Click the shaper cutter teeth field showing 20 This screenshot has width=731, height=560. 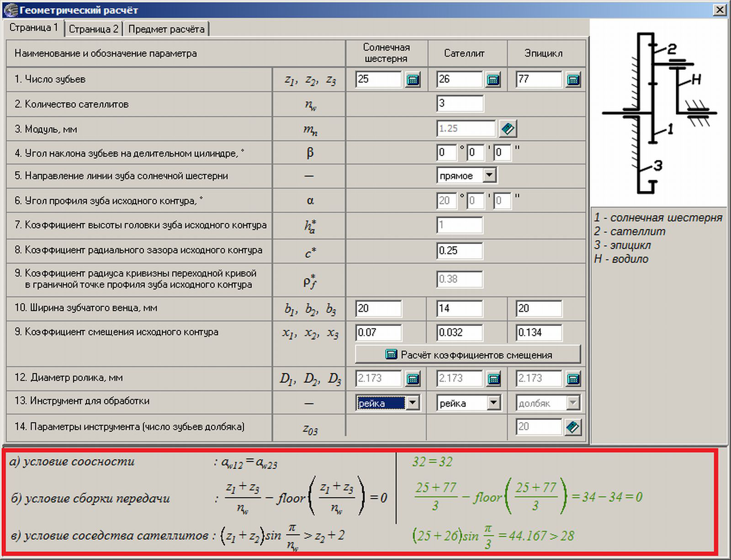point(539,427)
